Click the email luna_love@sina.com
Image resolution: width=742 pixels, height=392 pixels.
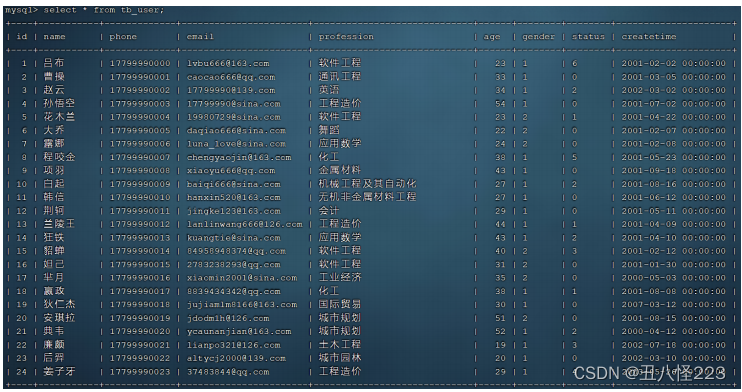point(236,144)
